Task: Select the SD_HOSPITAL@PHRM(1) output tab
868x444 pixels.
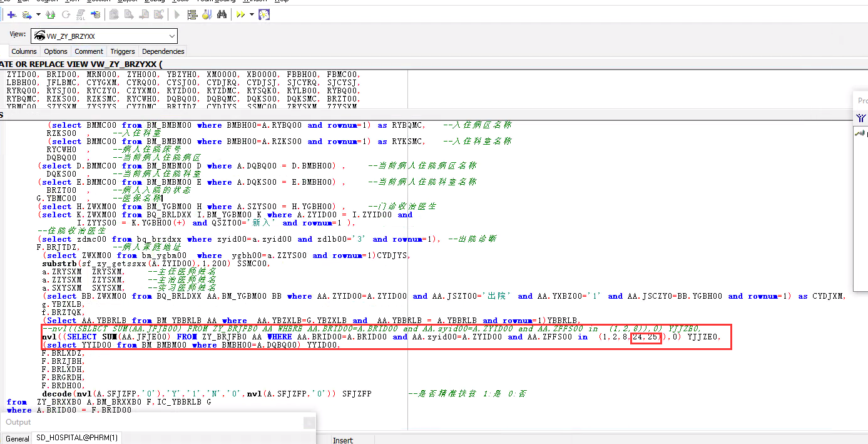Action: (77, 438)
